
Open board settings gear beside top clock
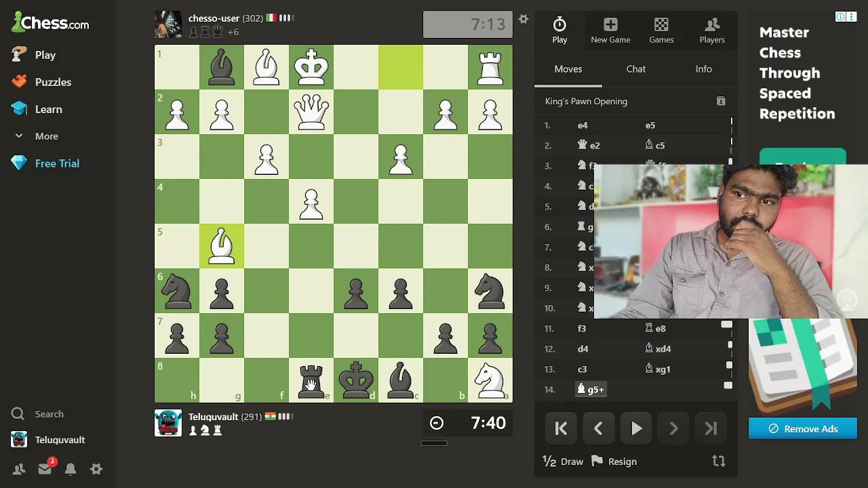coord(524,19)
